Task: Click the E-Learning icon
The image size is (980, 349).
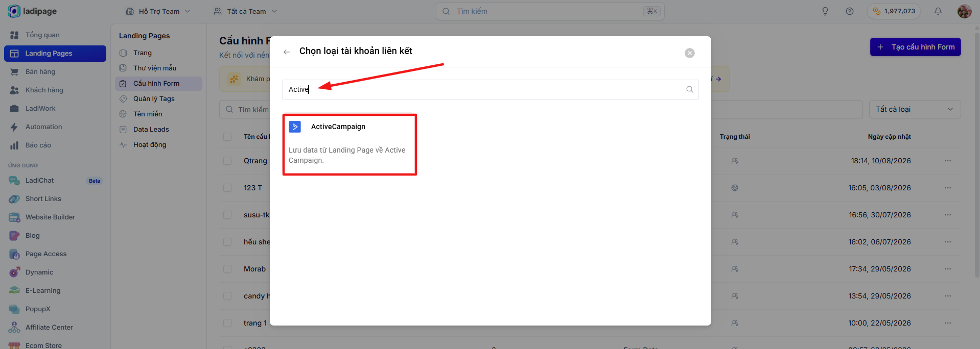Action: (14, 291)
